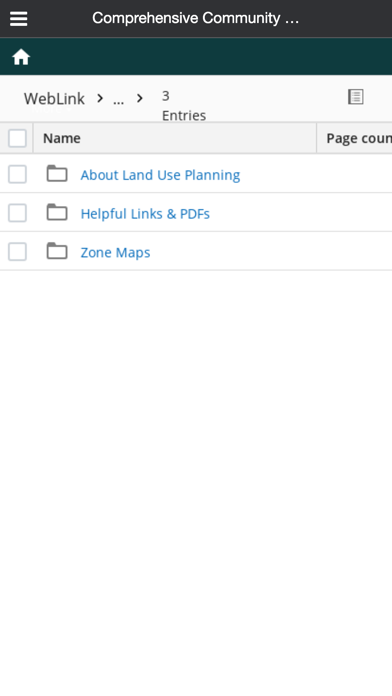
Task: Click the chevron before 3 Entries
Action: click(x=140, y=98)
